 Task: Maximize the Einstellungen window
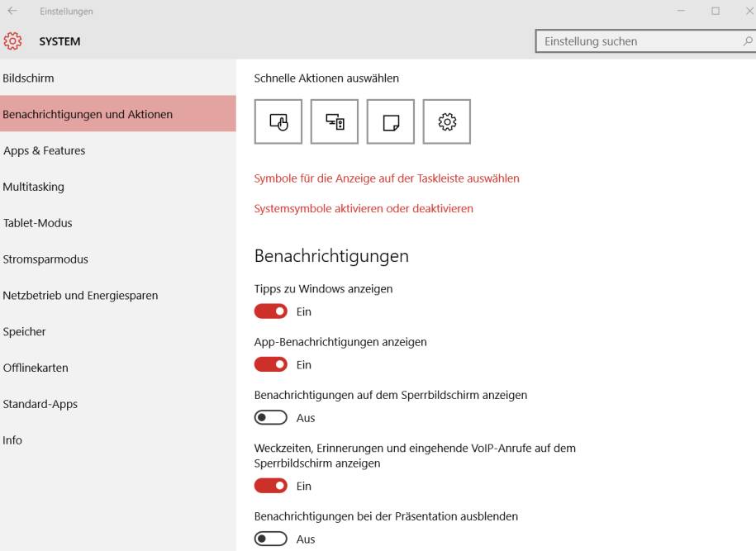click(x=716, y=11)
